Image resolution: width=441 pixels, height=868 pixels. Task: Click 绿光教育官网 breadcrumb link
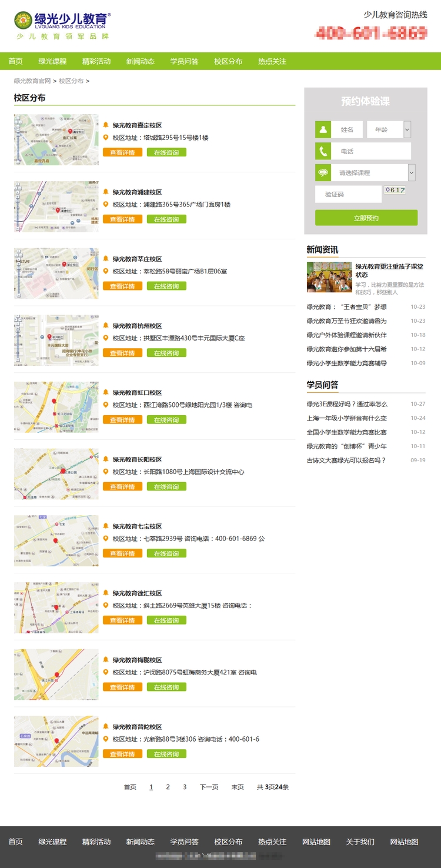pyautogui.click(x=32, y=81)
